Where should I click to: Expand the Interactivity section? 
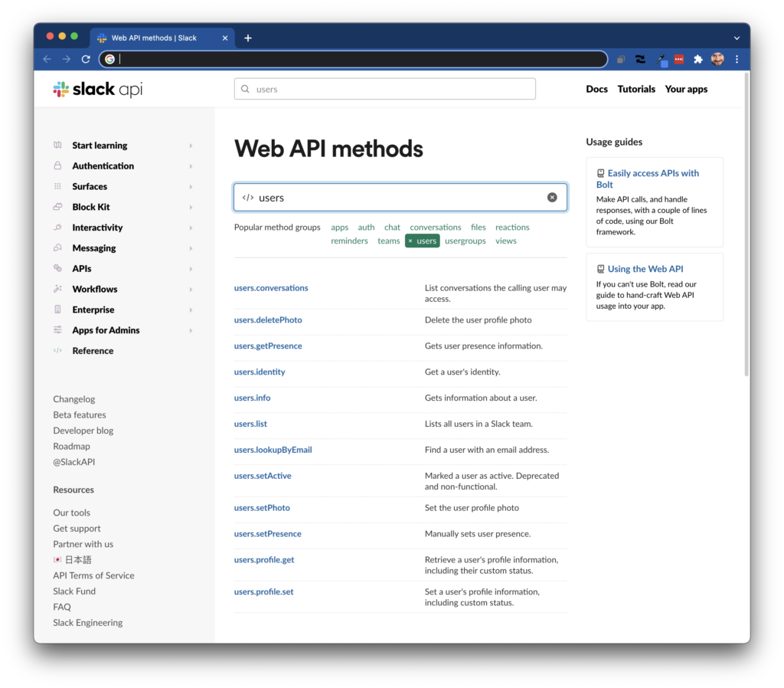point(191,228)
